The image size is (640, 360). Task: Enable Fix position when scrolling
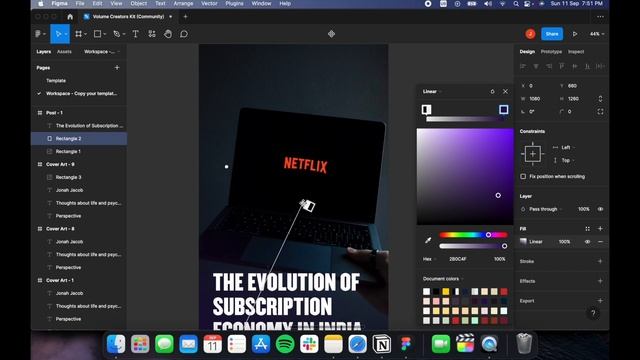click(x=523, y=176)
